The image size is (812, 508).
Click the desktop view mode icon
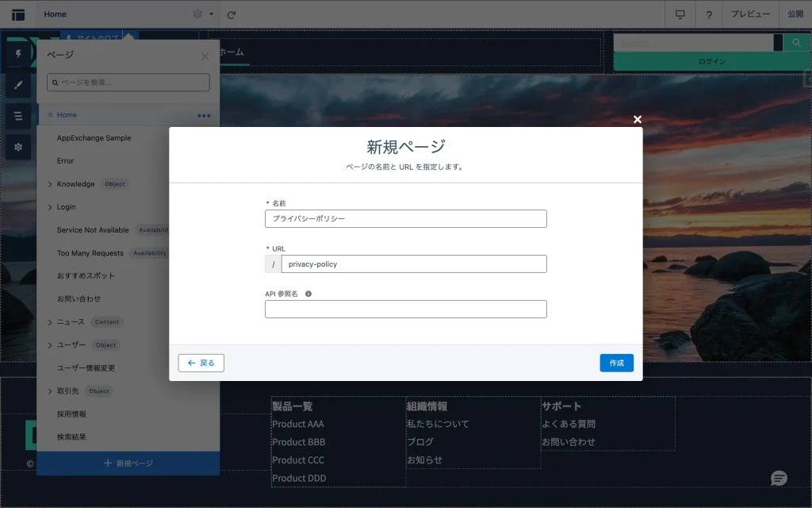(680, 14)
